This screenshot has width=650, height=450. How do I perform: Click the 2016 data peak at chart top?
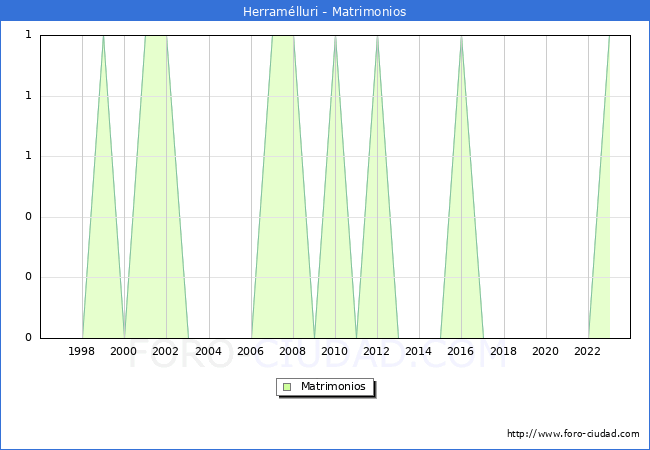(461, 37)
